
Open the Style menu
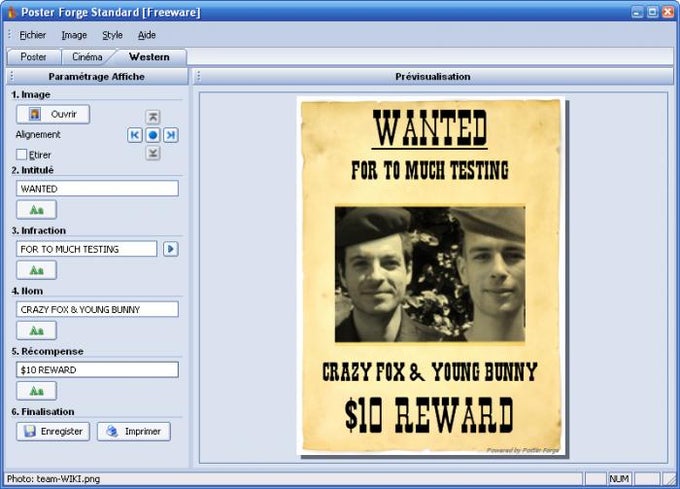coord(112,35)
